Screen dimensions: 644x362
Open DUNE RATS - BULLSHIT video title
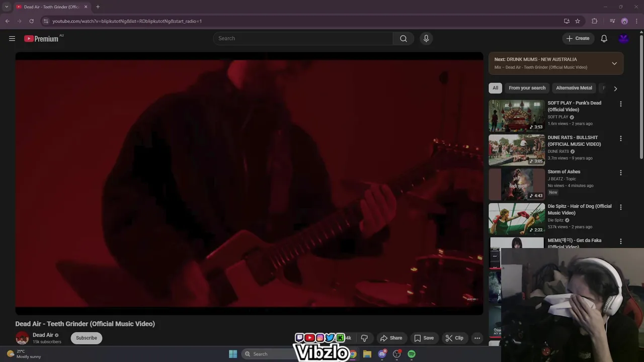(x=574, y=141)
